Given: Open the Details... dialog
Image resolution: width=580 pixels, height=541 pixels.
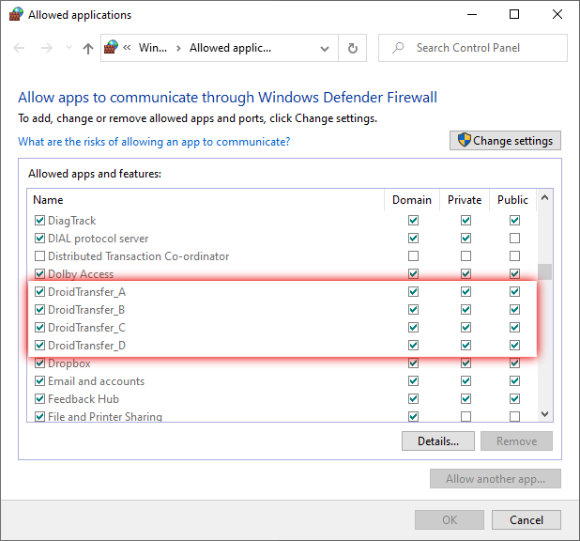Looking at the screenshot, I should tap(438, 441).
